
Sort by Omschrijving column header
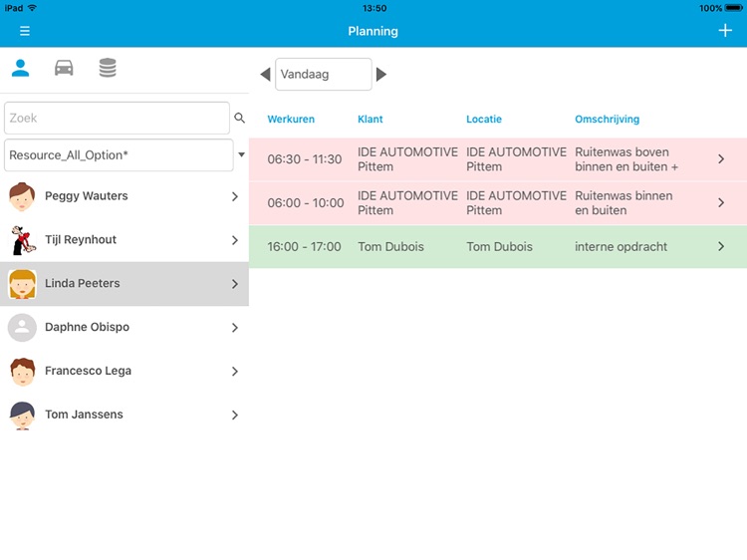pos(608,120)
